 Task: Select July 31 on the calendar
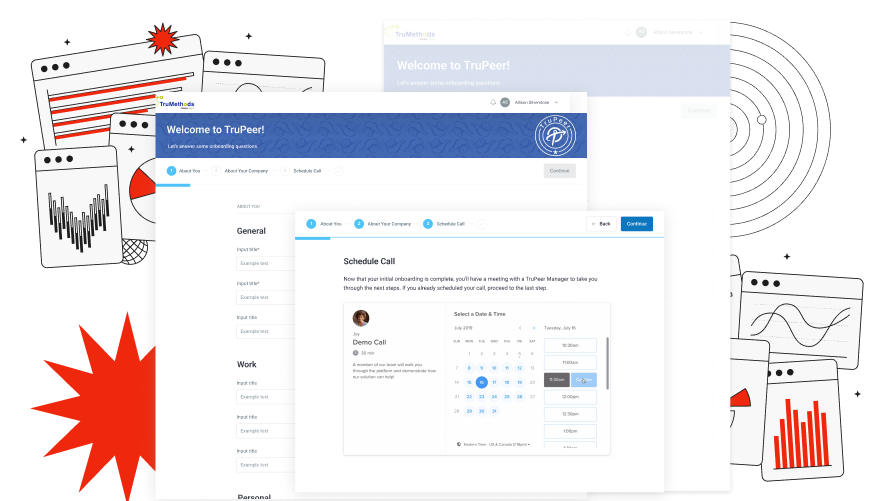click(x=494, y=411)
